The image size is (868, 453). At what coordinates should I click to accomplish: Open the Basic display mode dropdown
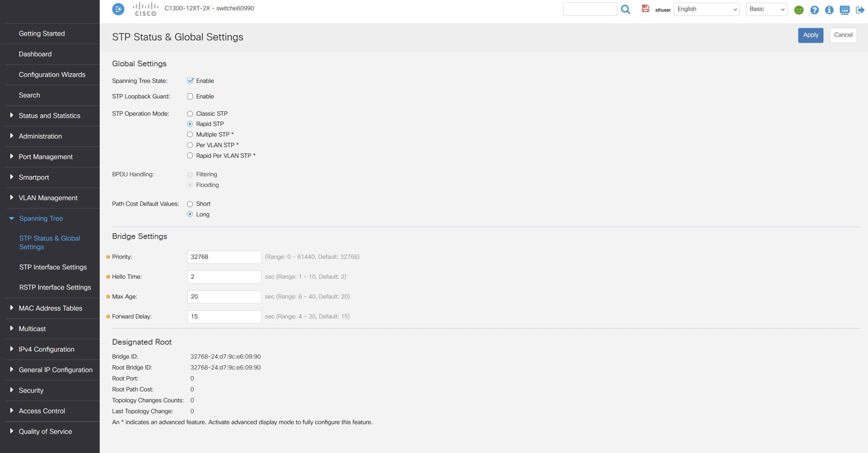click(766, 9)
